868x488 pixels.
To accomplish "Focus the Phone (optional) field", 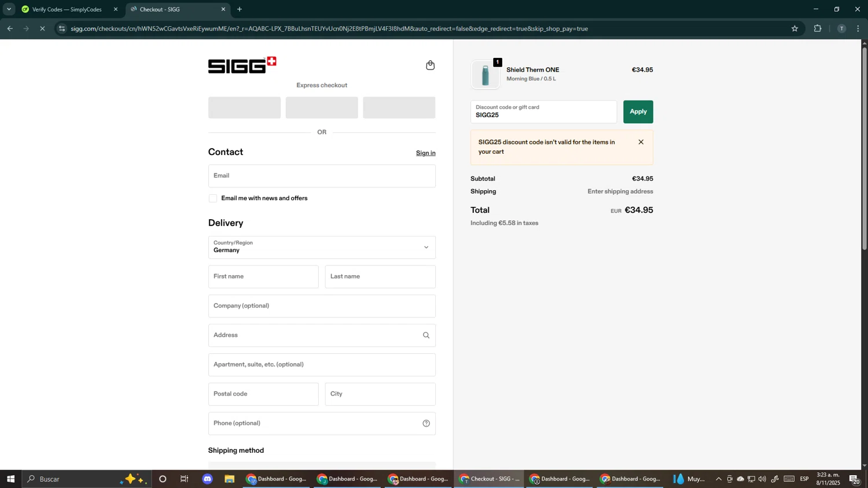I will point(322,423).
